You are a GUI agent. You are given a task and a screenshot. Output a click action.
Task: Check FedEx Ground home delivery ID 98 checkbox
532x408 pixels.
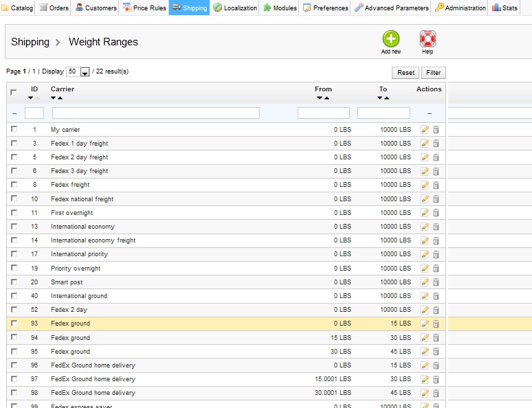[14, 392]
